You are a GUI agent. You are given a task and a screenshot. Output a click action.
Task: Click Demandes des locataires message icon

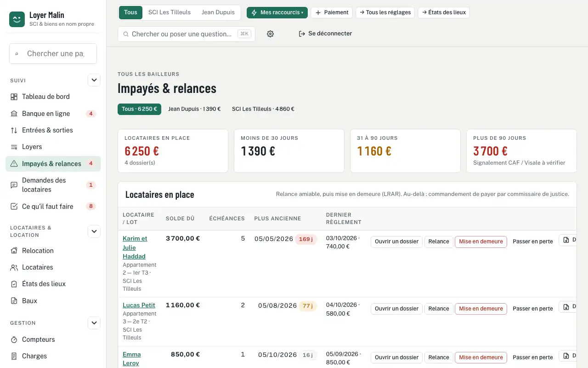click(14, 185)
